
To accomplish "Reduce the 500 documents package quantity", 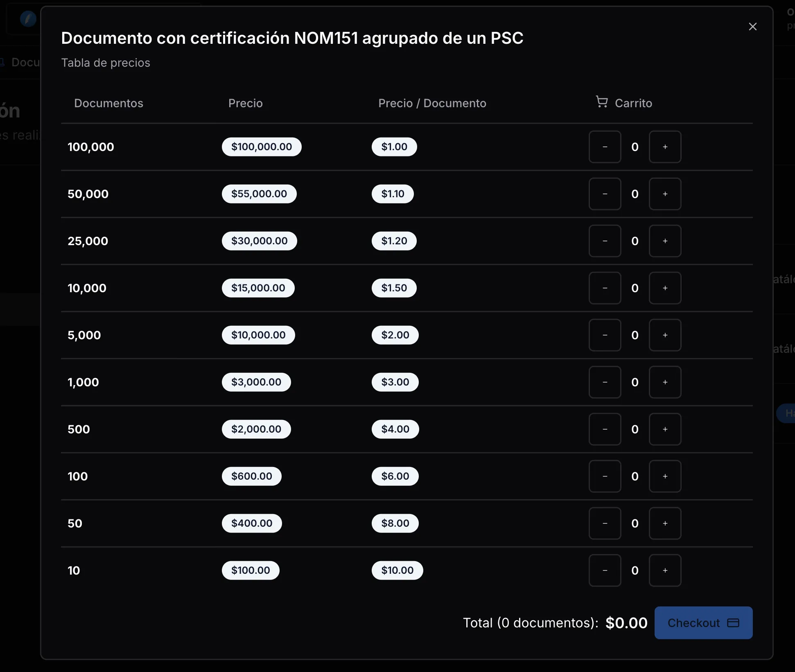I will pos(605,429).
